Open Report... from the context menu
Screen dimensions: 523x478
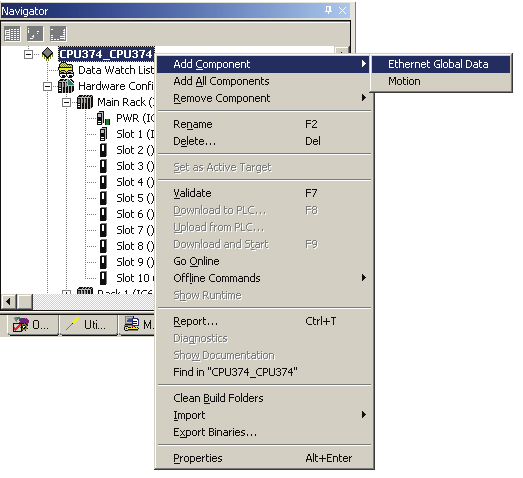(263, 321)
